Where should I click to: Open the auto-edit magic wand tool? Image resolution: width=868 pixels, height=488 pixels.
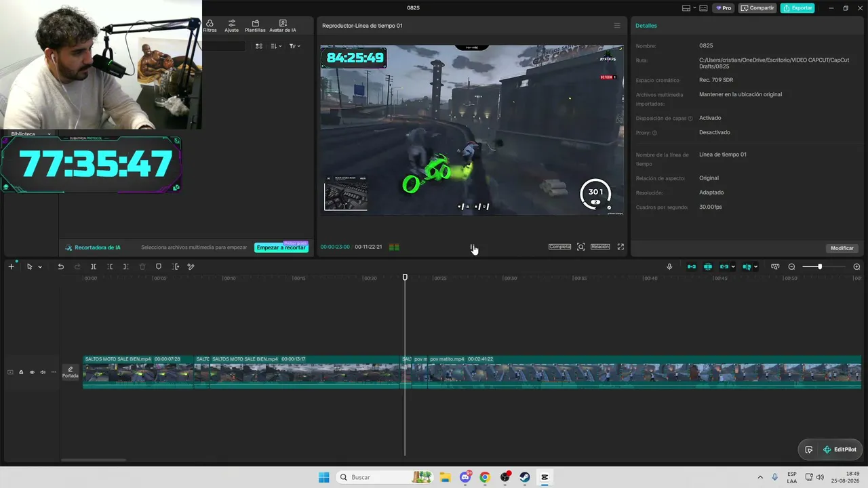[x=191, y=266]
